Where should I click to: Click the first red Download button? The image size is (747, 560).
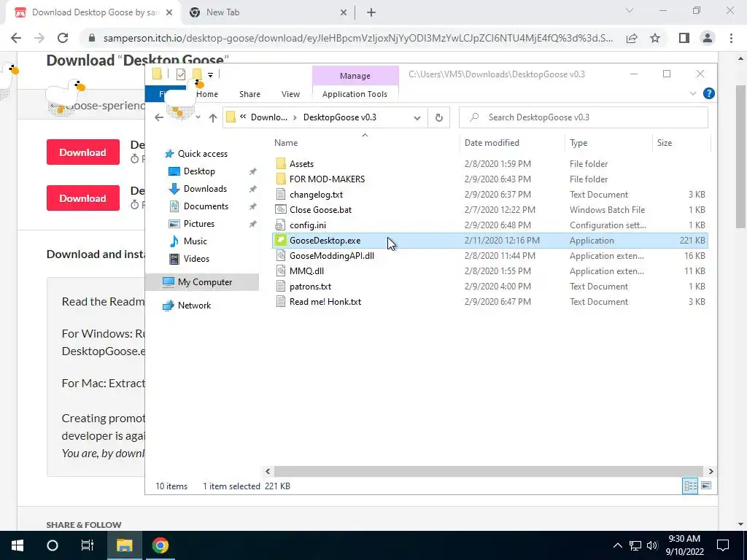(x=83, y=152)
